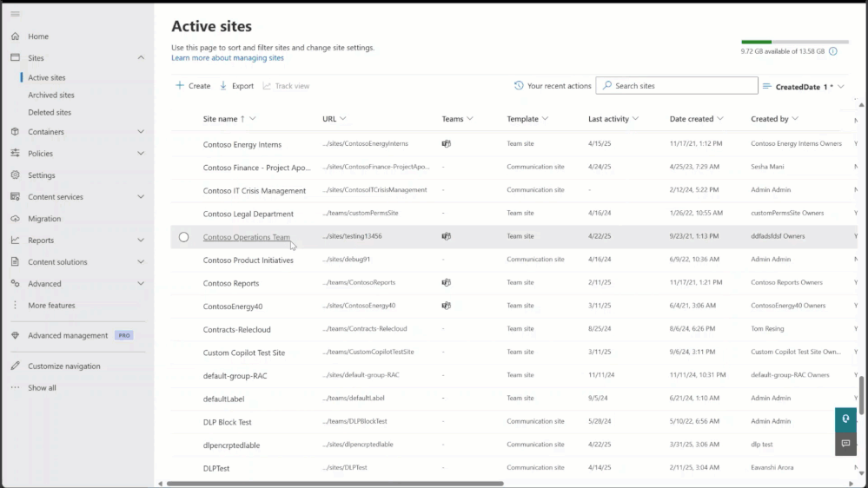Click the Home icon in sidebar
Screen dimensions: 868x488
[15, 36]
